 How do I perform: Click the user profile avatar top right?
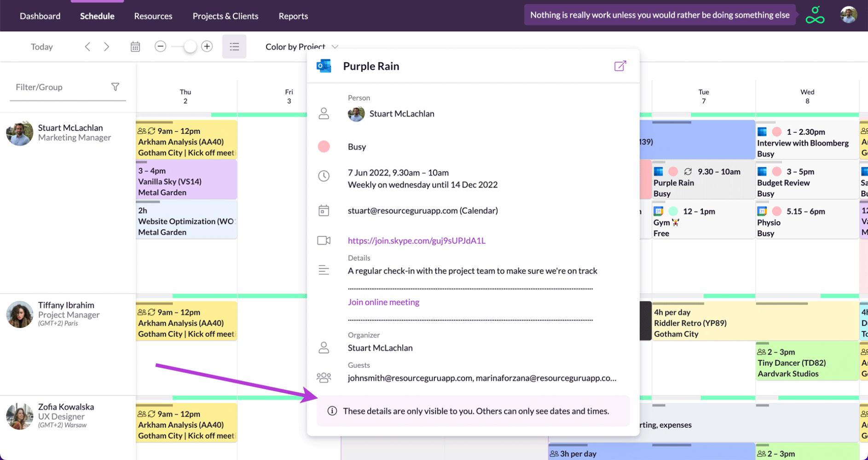tap(848, 14)
